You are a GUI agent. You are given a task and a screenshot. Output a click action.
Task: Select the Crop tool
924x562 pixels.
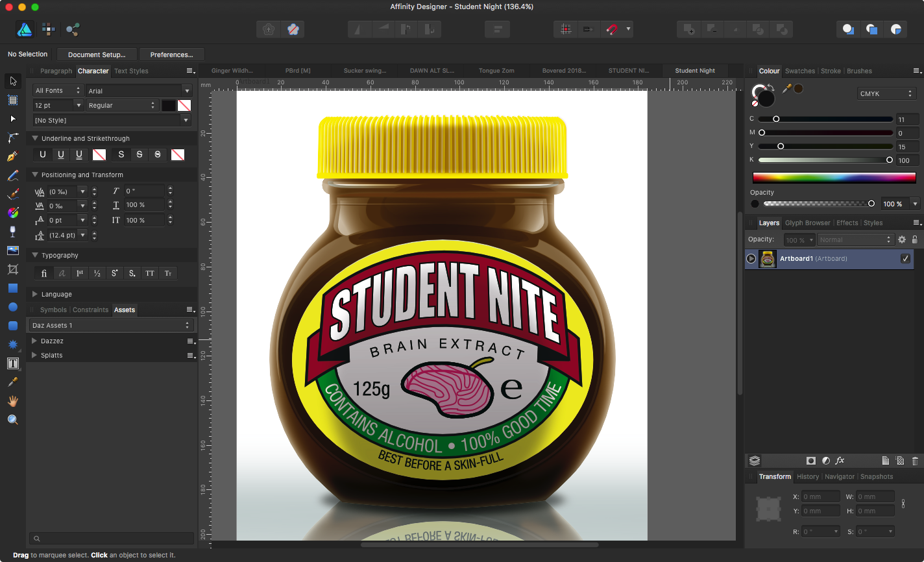click(13, 269)
